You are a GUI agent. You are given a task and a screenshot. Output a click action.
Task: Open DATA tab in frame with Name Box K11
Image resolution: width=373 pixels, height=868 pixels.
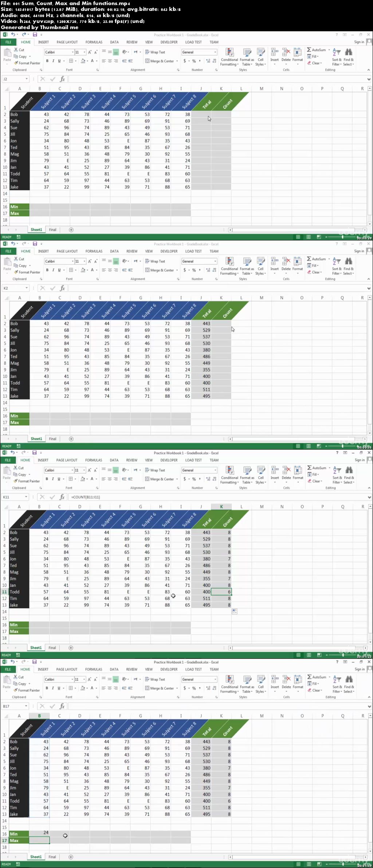114,460
